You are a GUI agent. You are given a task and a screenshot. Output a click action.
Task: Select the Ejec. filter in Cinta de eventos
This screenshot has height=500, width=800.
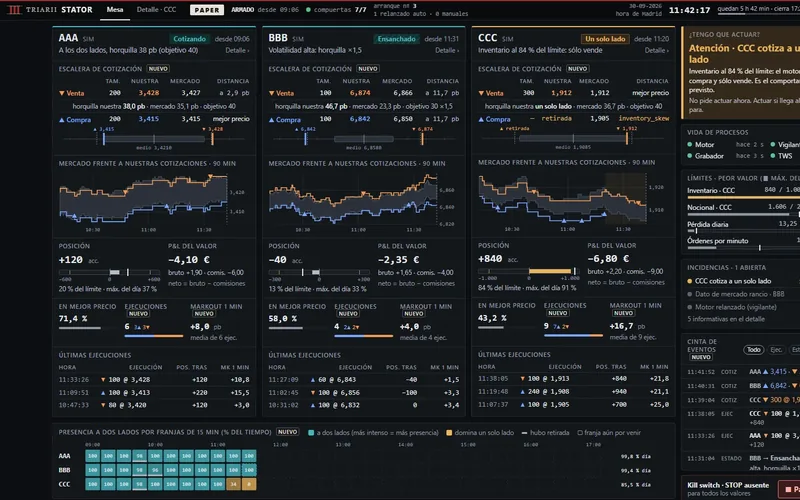776,349
